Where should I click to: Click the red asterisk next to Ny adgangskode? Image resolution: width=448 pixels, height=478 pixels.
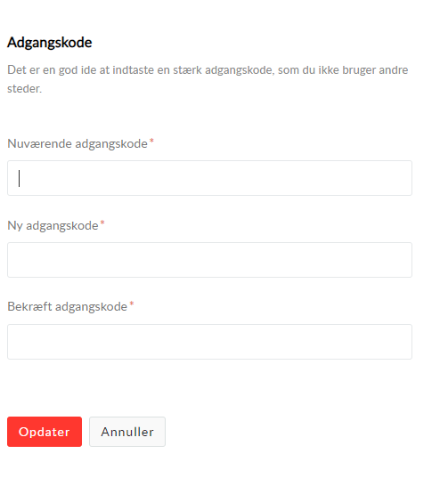point(102,223)
